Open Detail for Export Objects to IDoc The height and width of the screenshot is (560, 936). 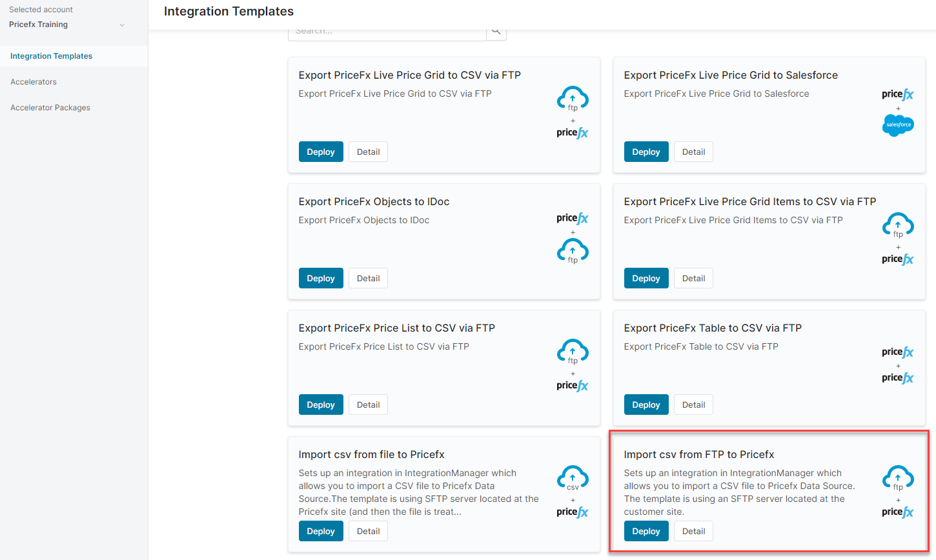pyautogui.click(x=368, y=278)
